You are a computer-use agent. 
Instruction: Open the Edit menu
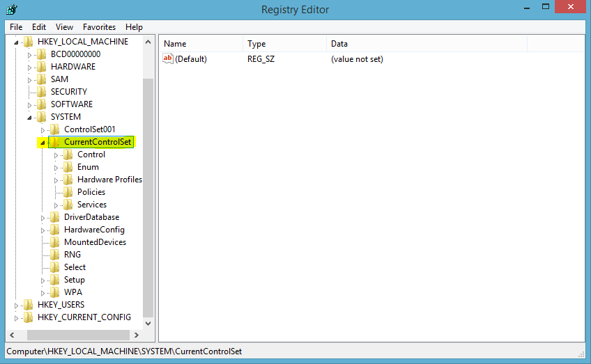39,27
